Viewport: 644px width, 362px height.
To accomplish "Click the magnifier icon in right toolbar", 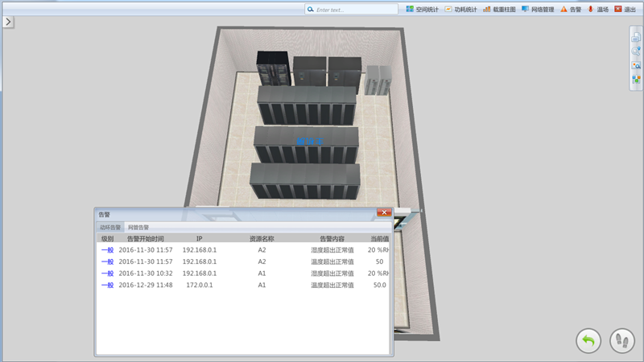I will tap(636, 51).
